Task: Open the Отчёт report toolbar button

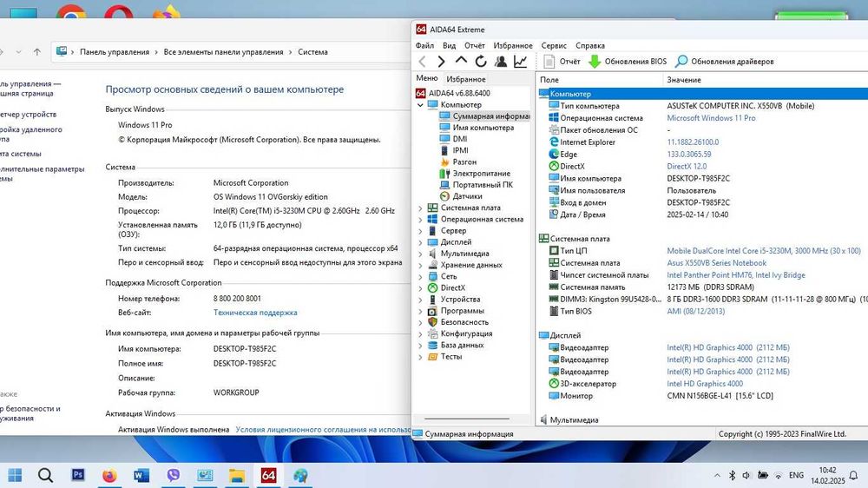Action: (x=562, y=62)
